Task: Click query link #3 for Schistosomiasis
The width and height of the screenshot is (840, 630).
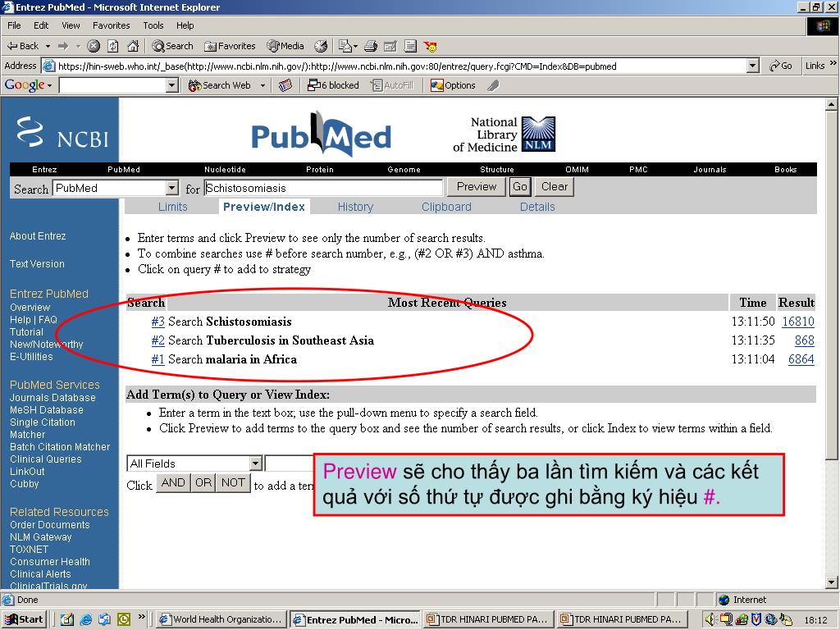Action: click(x=157, y=322)
